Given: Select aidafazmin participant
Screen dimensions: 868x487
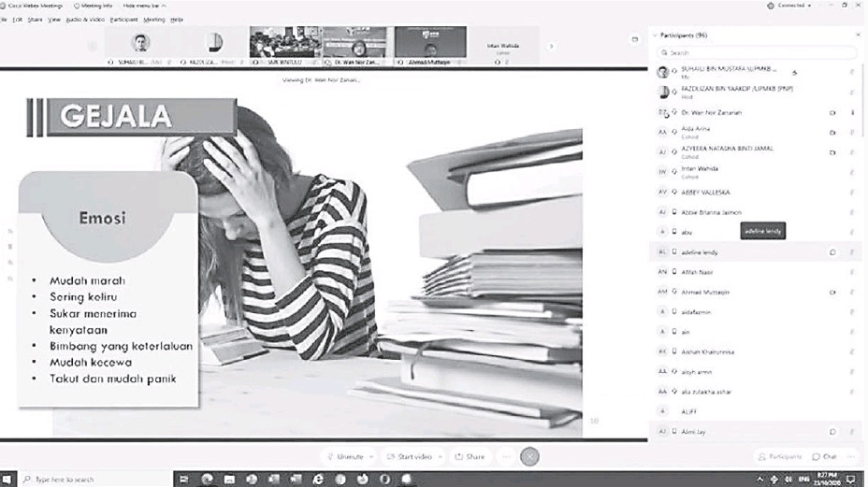Looking at the screenshot, I should pyautogui.click(x=756, y=312).
